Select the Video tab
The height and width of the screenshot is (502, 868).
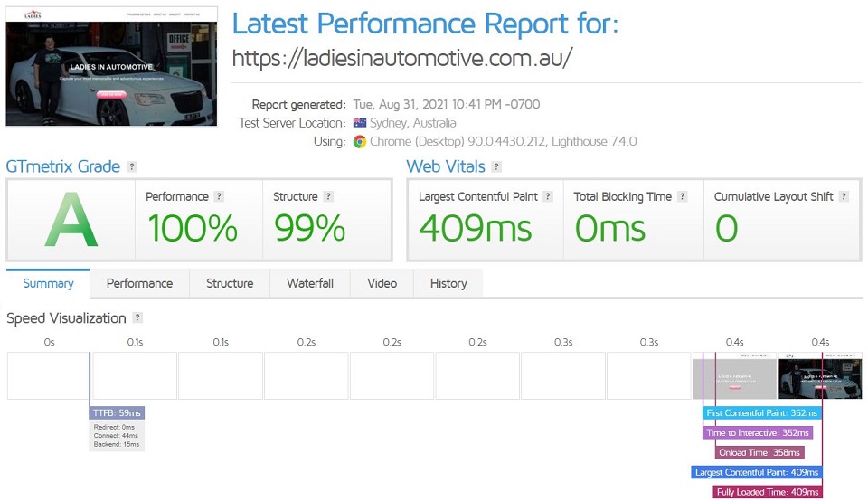[x=382, y=283]
